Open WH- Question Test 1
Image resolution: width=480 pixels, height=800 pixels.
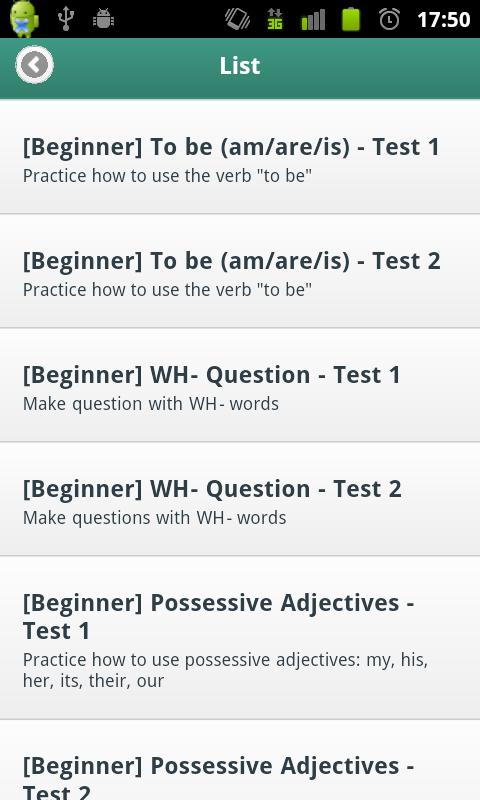coord(240,385)
